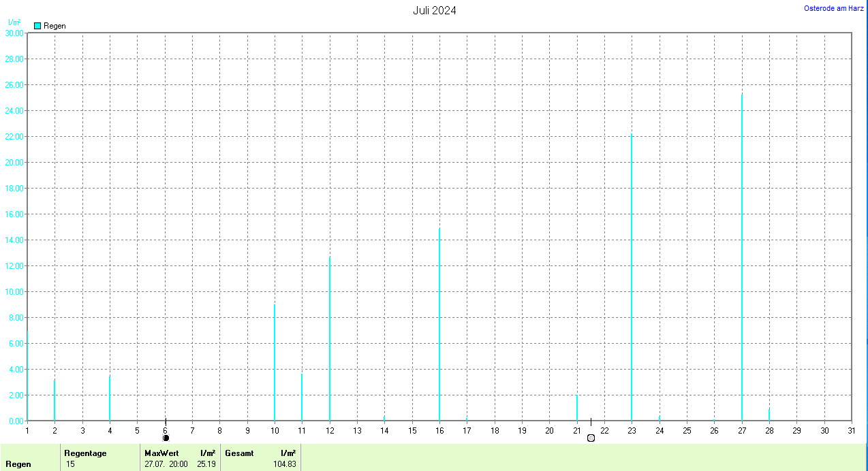Click the 30.00 label on the y-axis

pyautogui.click(x=14, y=33)
